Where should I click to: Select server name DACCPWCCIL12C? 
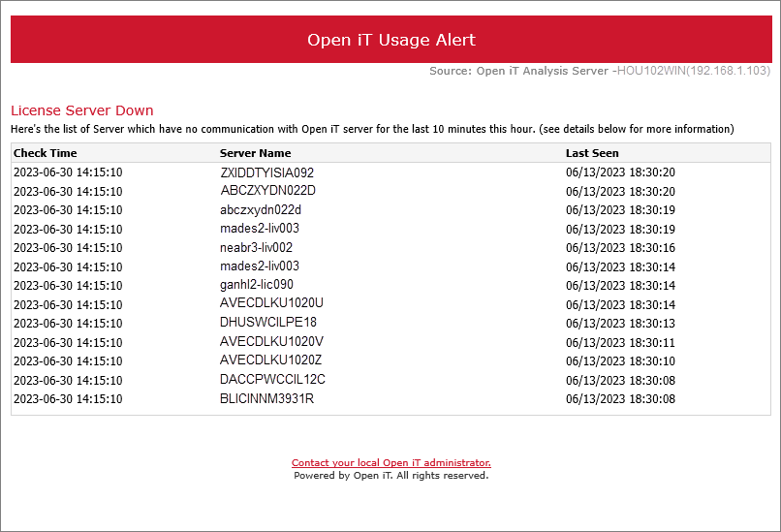click(272, 379)
